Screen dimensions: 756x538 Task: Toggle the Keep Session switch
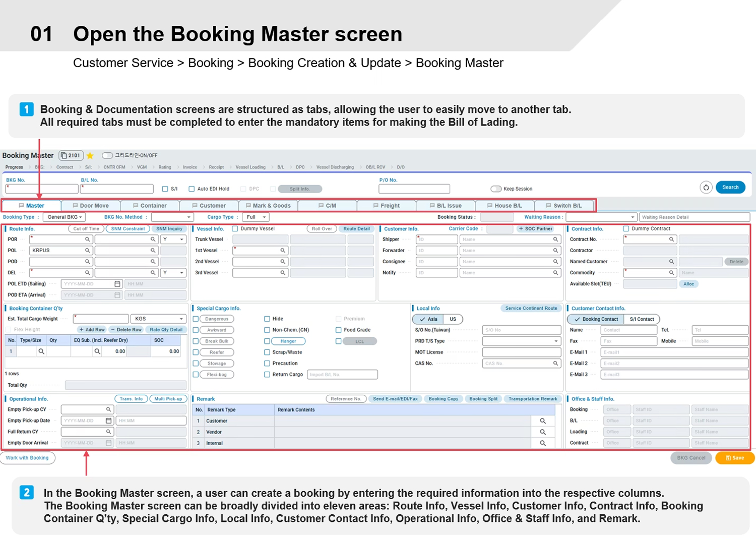496,189
